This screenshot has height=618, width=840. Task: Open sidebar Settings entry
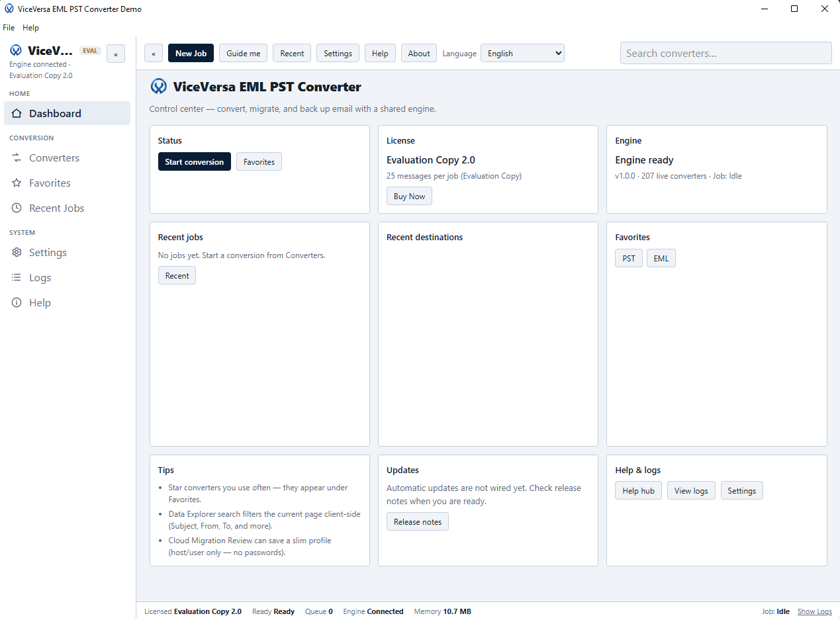[67, 252]
